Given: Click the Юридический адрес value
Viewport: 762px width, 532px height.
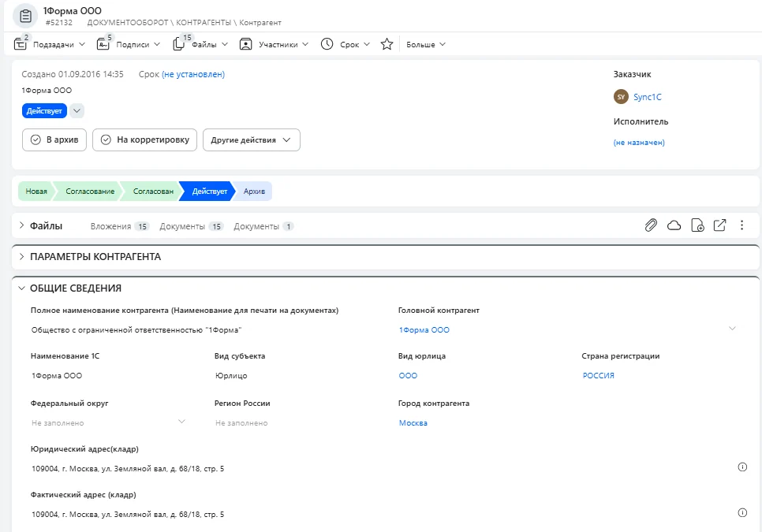Looking at the screenshot, I should (x=128, y=468).
